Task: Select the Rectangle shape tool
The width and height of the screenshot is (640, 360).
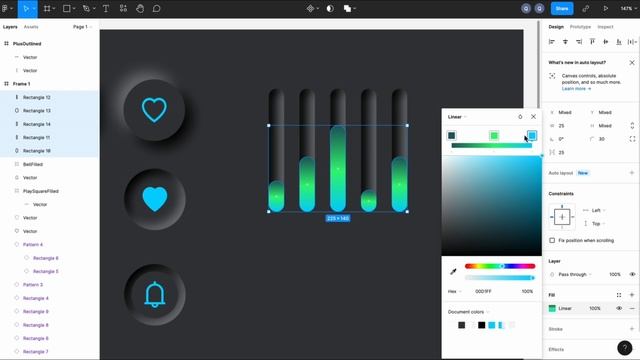Action: (x=67, y=9)
